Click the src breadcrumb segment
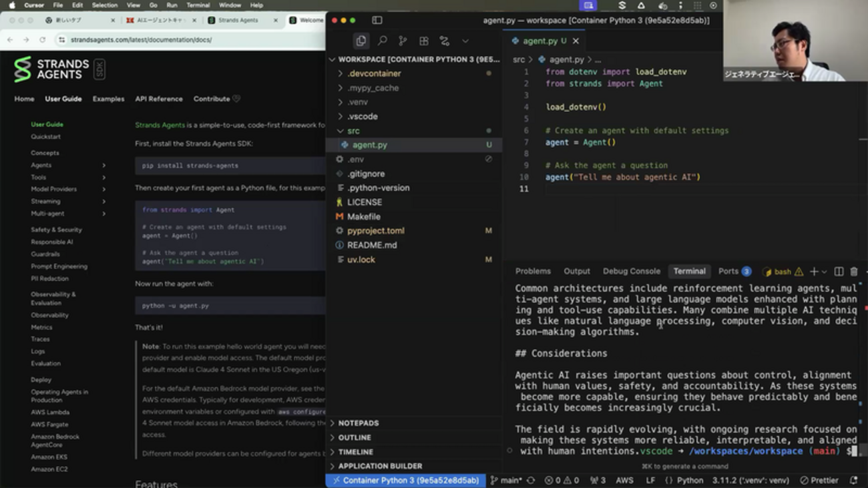The width and height of the screenshot is (868, 488). pyautogui.click(x=519, y=59)
